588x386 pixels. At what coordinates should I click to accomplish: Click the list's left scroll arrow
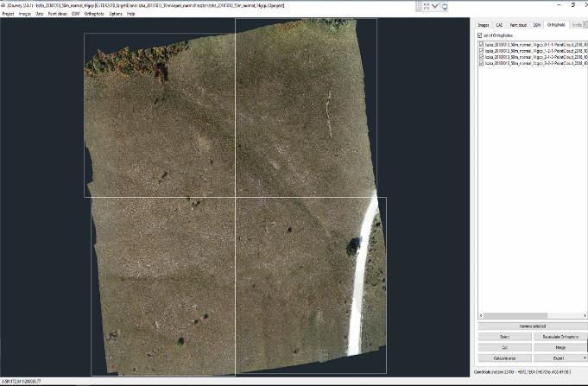[x=481, y=315]
